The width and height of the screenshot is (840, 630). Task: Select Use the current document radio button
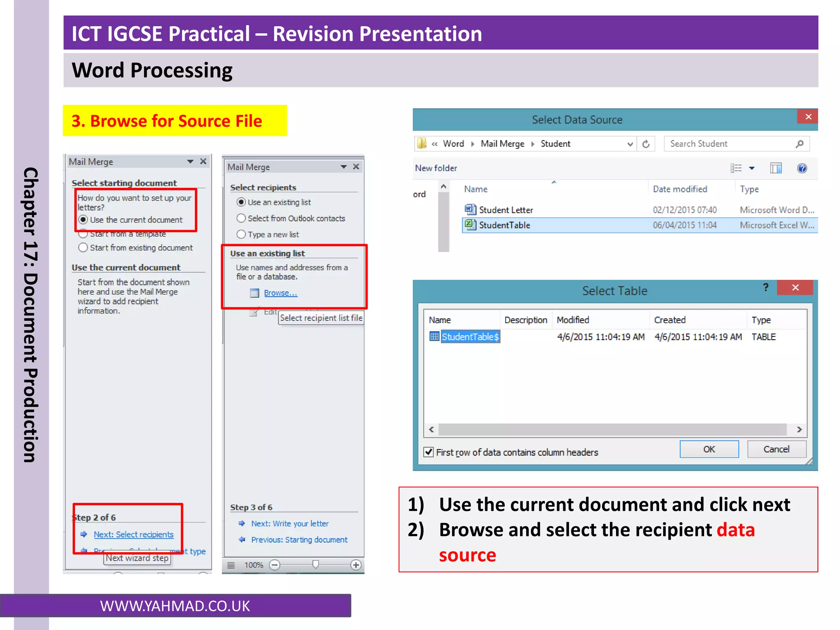click(83, 220)
